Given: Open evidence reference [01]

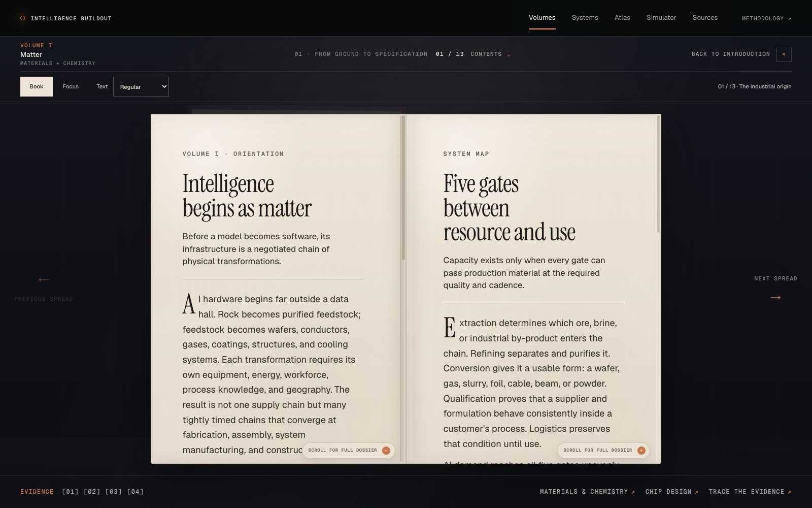Looking at the screenshot, I should [x=70, y=492].
